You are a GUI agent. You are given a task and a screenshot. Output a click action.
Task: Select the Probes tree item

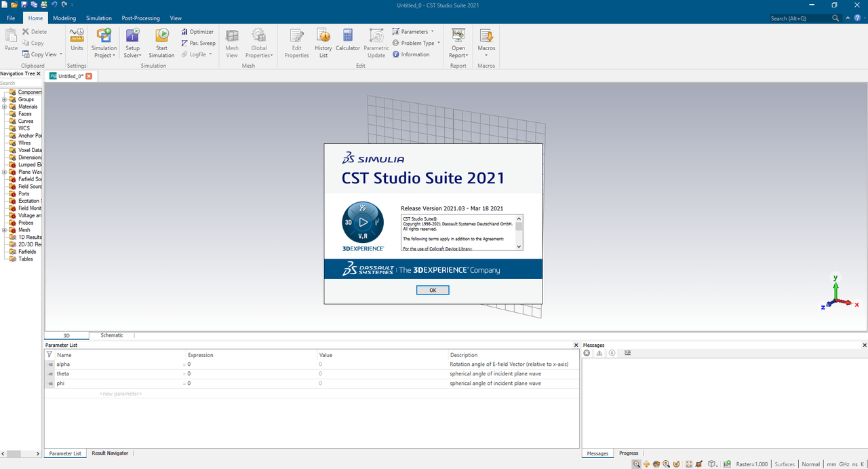[x=25, y=223]
